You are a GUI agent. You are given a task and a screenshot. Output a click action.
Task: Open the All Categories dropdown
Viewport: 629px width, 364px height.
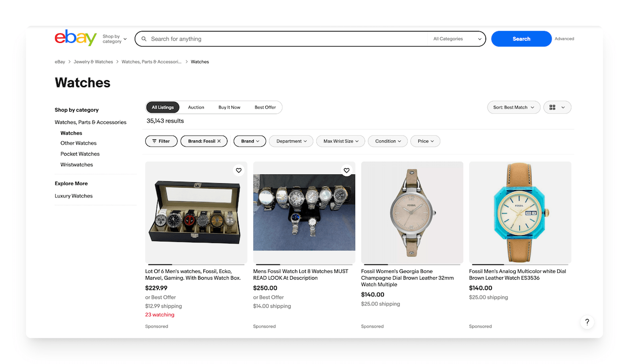coord(457,39)
